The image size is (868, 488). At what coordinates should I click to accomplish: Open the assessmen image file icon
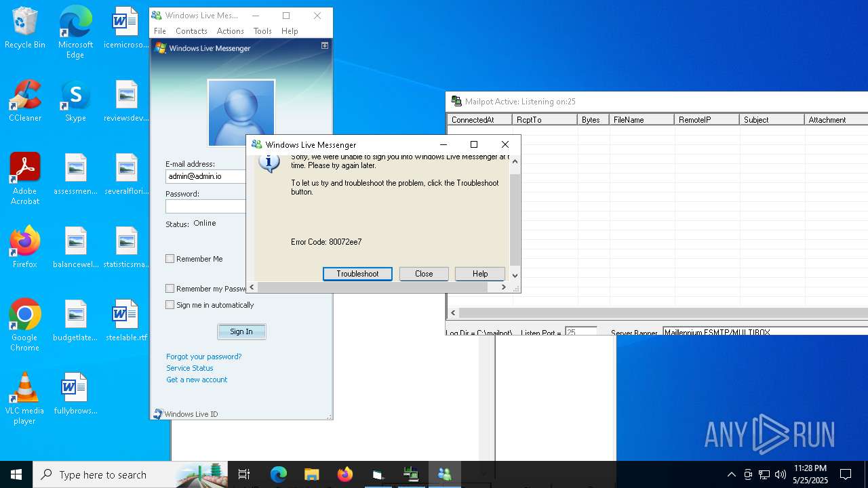75,174
